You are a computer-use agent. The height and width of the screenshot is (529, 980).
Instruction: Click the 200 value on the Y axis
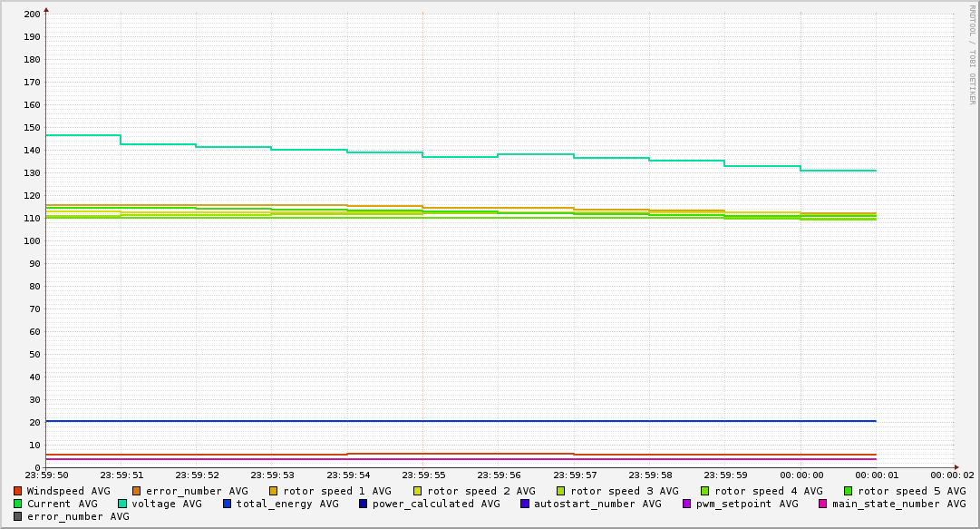(x=31, y=14)
